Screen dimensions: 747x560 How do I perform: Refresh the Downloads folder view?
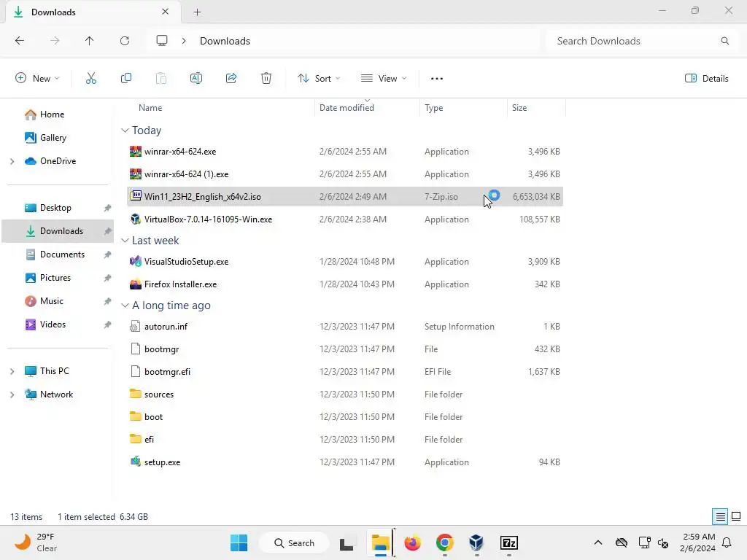pos(125,41)
